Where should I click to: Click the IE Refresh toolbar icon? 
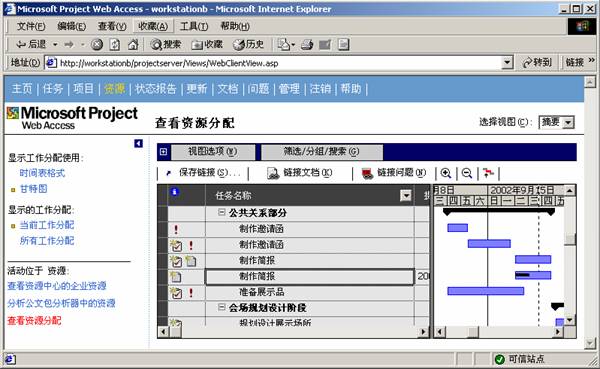[x=114, y=45]
